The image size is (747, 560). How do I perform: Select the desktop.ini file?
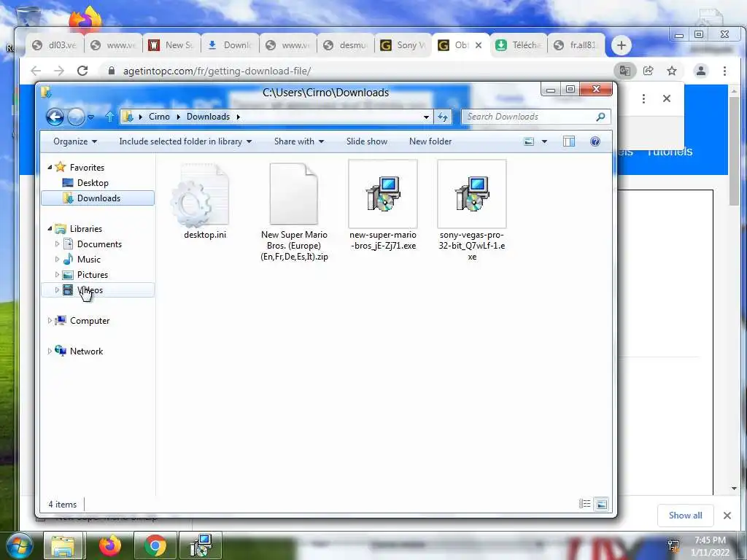[205, 200]
